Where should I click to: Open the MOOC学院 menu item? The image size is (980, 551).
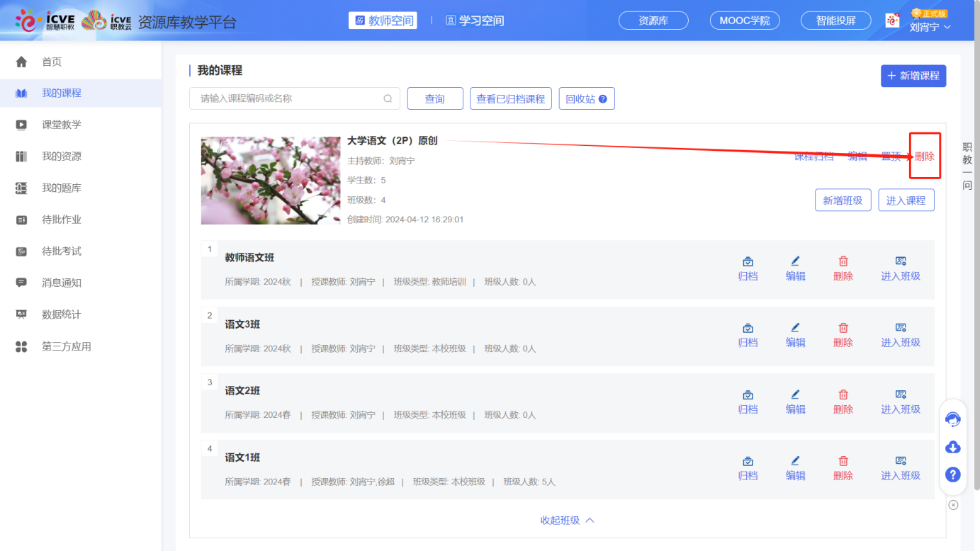[x=744, y=20]
